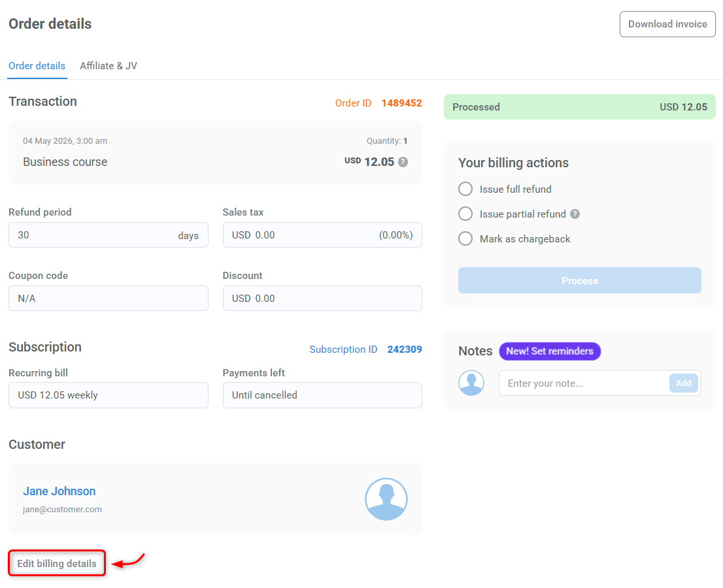Click the Payments left field
Image resolution: width=723 pixels, height=588 pixels.
coord(322,395)
